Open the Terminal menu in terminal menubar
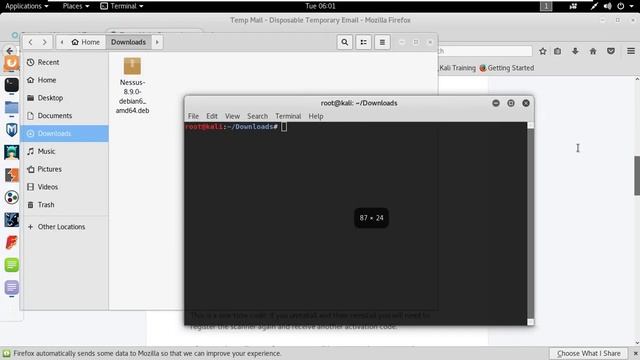 288,116
